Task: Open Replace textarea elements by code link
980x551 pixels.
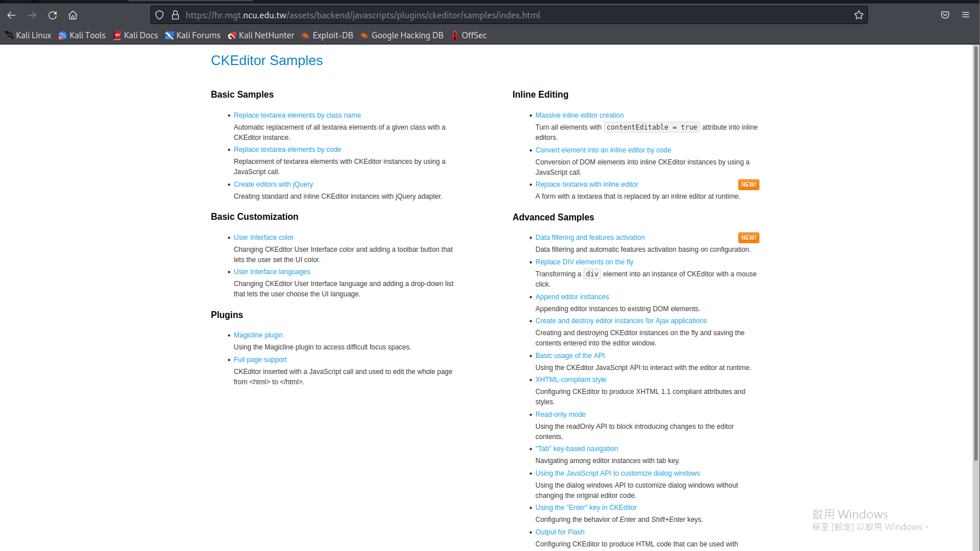Action: click(287, 150)
